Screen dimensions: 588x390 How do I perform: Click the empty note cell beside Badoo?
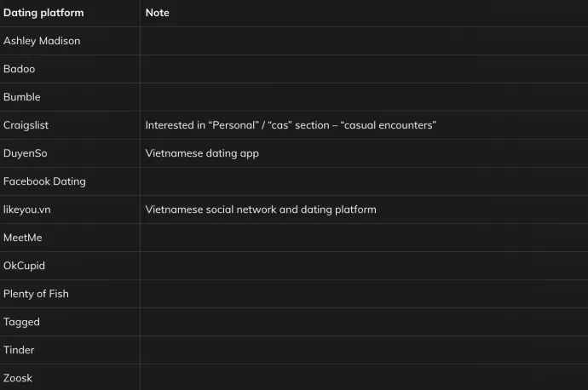364,69
